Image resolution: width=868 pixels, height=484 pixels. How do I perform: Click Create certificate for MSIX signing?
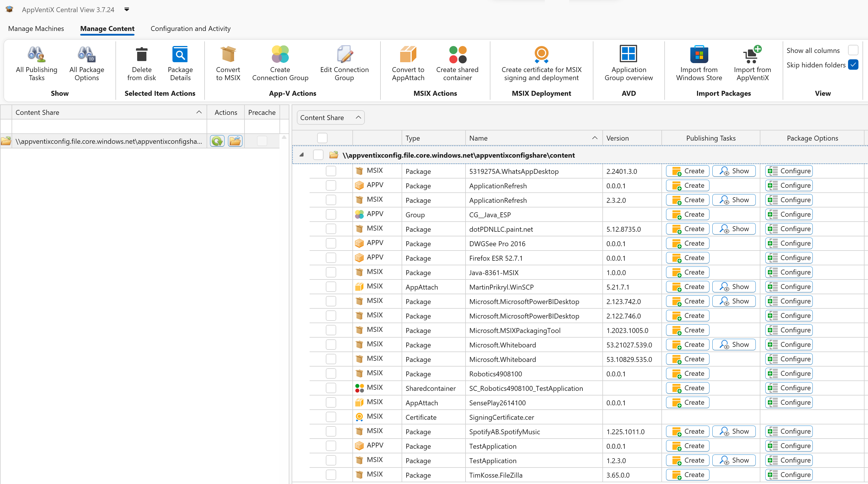pyautogui.click(x=542, y=63)
